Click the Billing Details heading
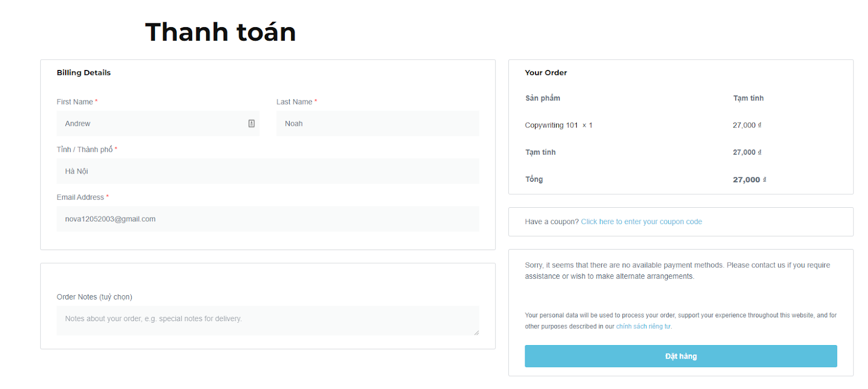The width and height of the screenshot is (868, 389). coord(84,73)
